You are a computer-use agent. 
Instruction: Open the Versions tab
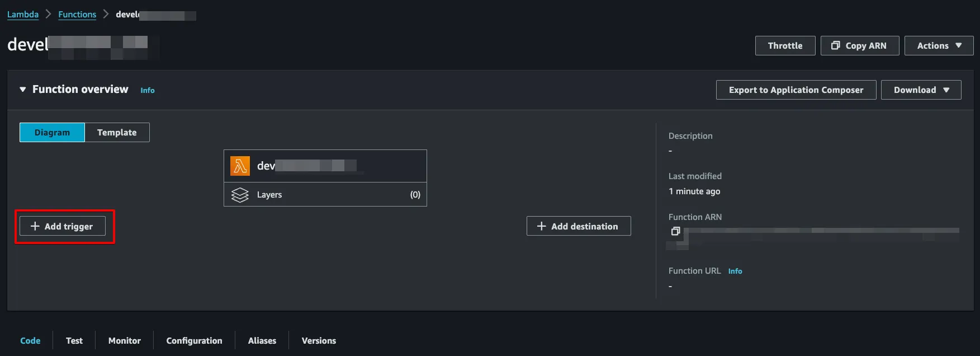click(319, 340)
